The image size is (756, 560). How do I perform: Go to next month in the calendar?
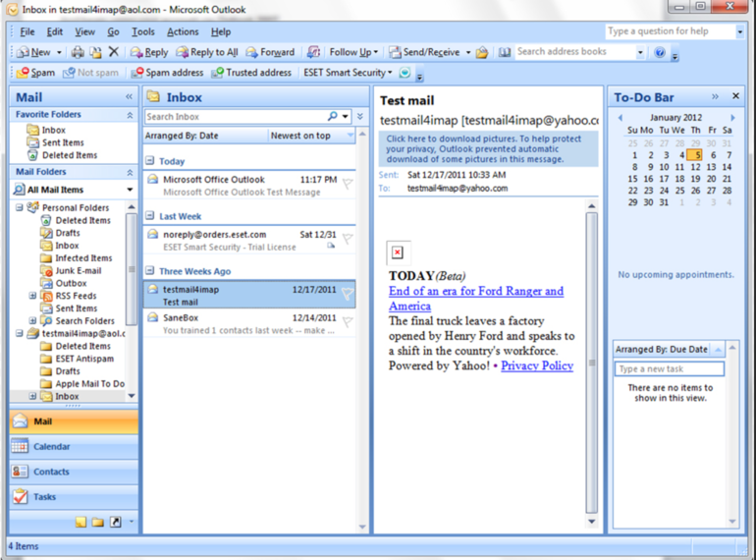[732, 117]
